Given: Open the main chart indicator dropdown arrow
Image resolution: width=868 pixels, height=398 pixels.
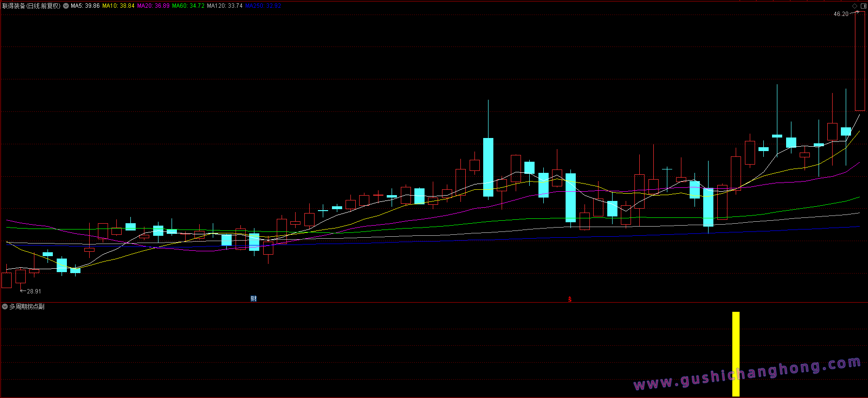Looking at the screenshot, I should [x=66, y=6].
